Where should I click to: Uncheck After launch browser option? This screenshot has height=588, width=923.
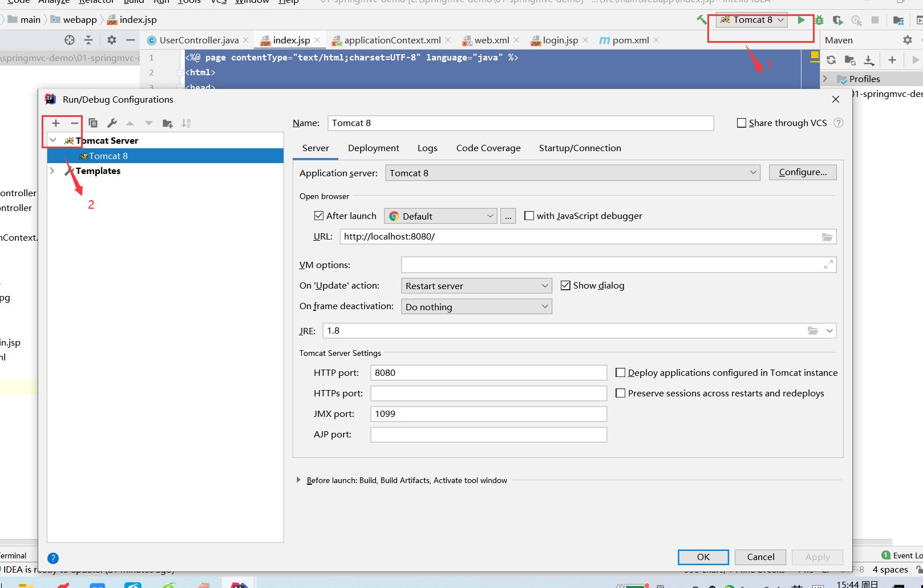pyautogui.click(x=319, y=216)
